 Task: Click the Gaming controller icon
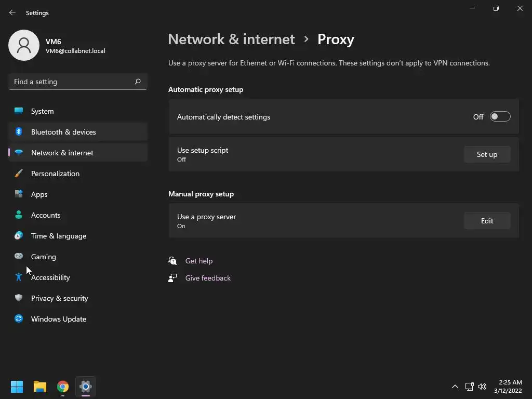[x=19, y=257]
